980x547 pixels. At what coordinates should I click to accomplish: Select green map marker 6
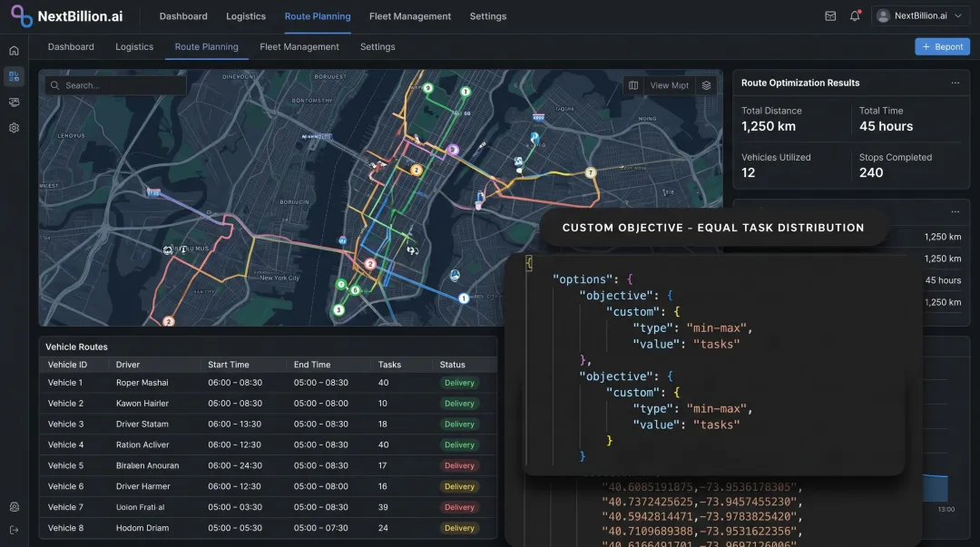[355, 290]
